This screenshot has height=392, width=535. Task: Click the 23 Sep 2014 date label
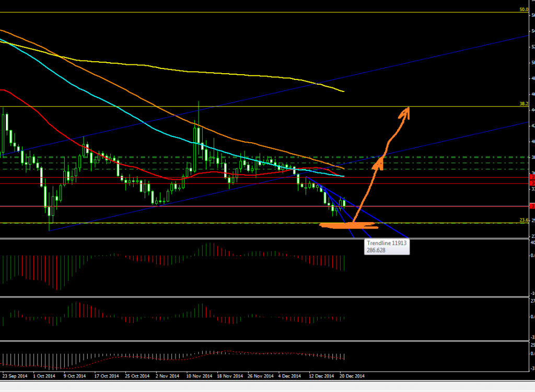pyautogui.click(x=15, y=376)
